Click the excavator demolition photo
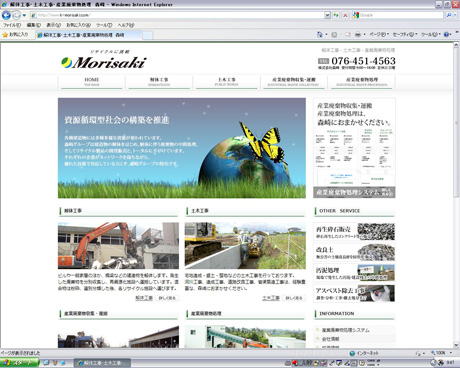 point(118,246)
